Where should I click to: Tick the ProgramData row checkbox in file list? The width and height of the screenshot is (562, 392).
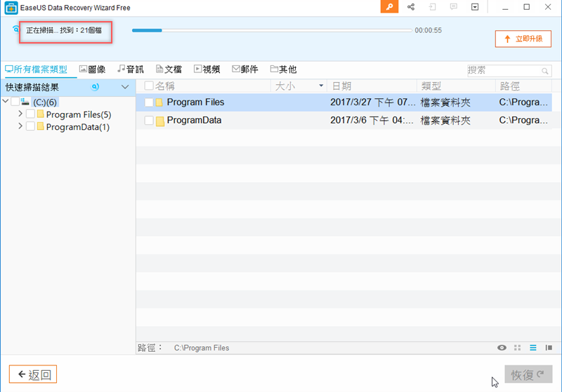pos(149,121)
